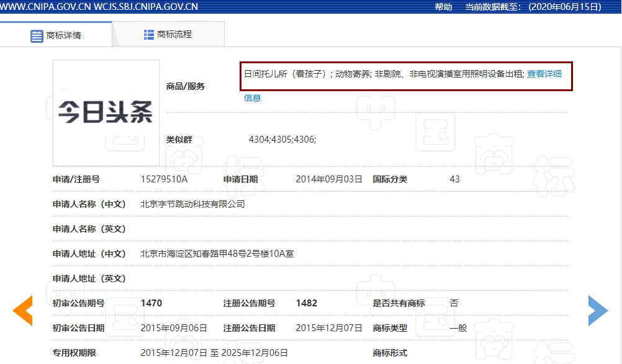This screenshot has width=622, height=364.
Task: Click the shared trademark value 否
Action: coord(454,303)
